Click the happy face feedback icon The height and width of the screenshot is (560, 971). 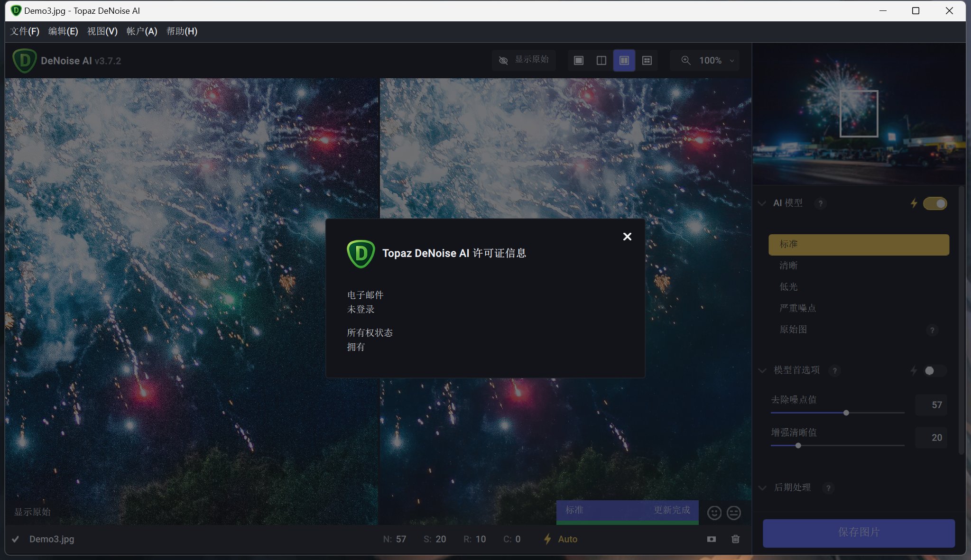(x=714, y=513)
